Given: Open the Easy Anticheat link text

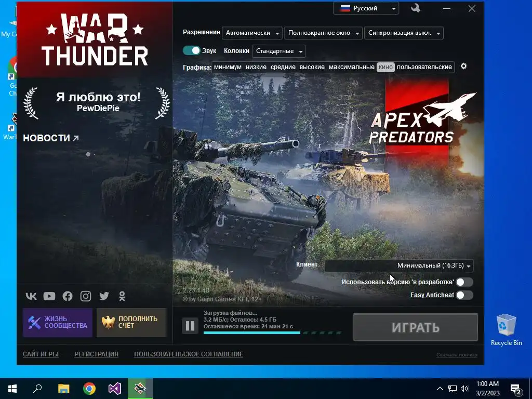Looking at the screenshot, I should (432, 295).
